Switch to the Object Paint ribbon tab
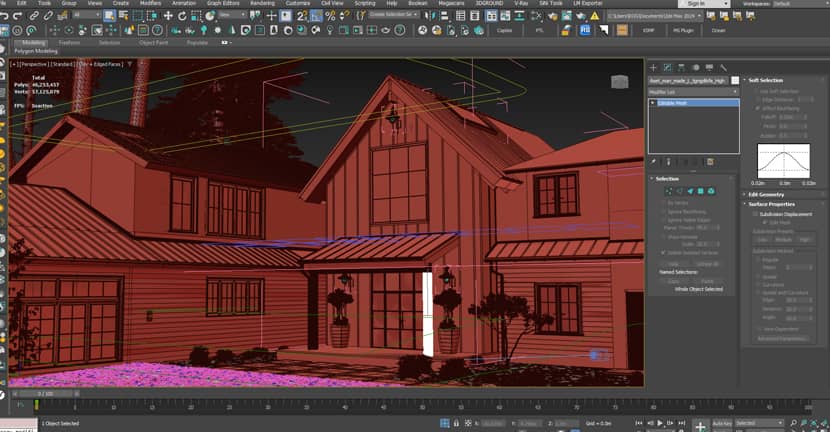The height and width of the screenshot is (432, 830). coord(152,42)
